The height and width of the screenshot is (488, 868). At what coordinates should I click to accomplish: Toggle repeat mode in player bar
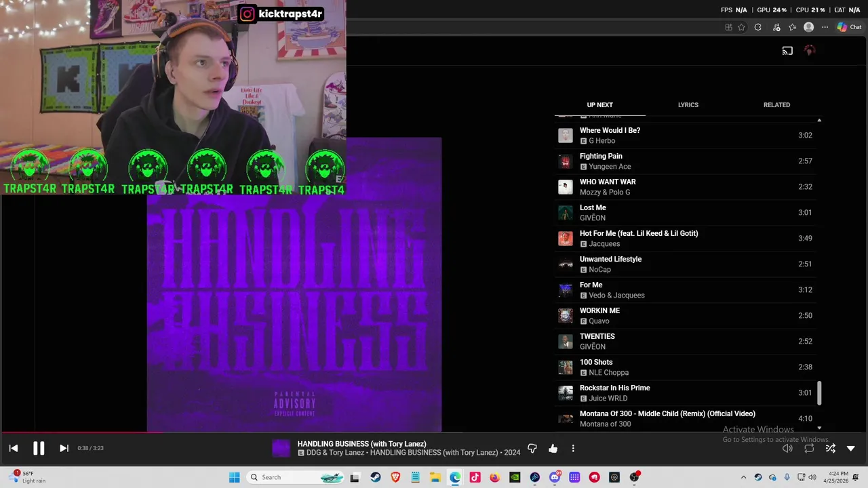[809, 448]
